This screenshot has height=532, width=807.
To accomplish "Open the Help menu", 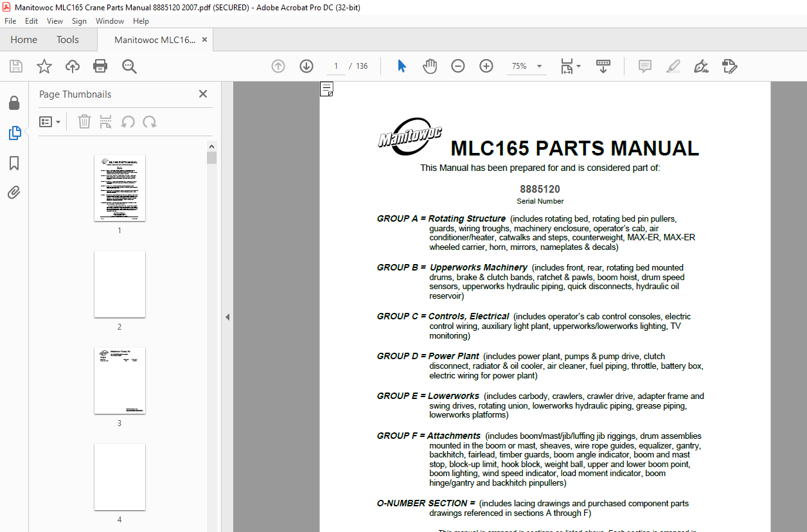I will tap(141, 21).
